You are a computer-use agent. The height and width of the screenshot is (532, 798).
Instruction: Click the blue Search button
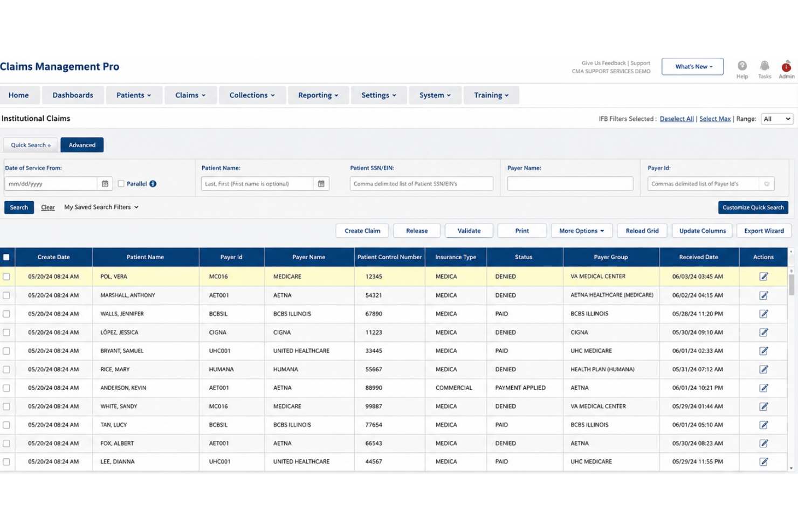(19, 208)
